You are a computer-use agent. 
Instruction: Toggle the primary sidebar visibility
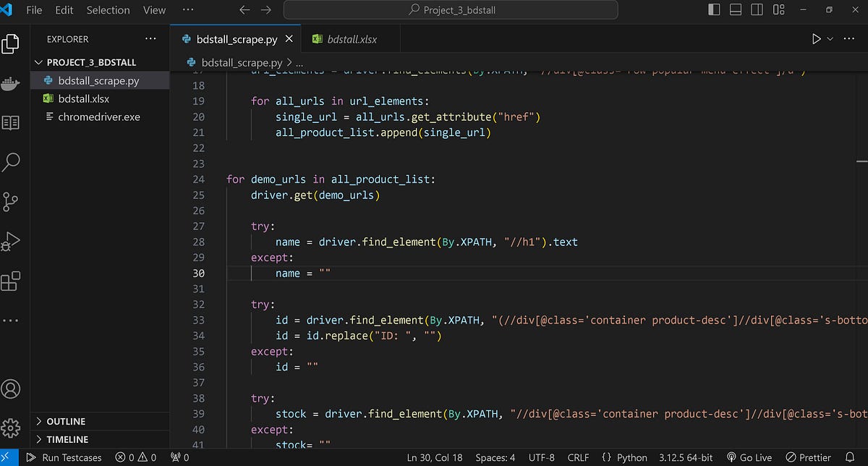click(713, 9)
